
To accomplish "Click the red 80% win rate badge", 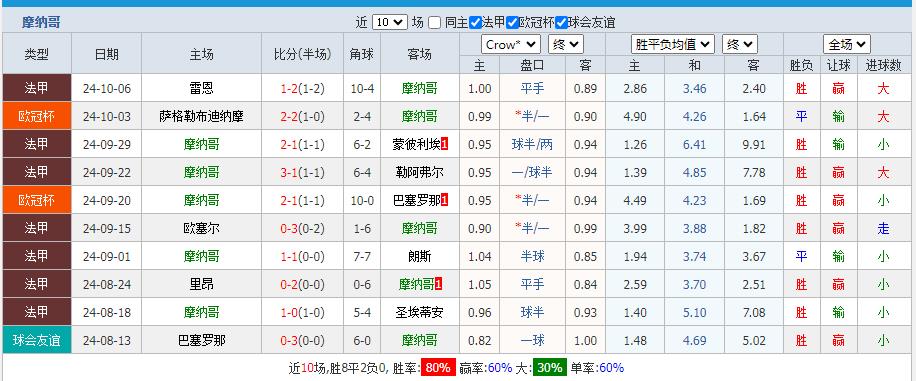I will click(x=438, y=368).
